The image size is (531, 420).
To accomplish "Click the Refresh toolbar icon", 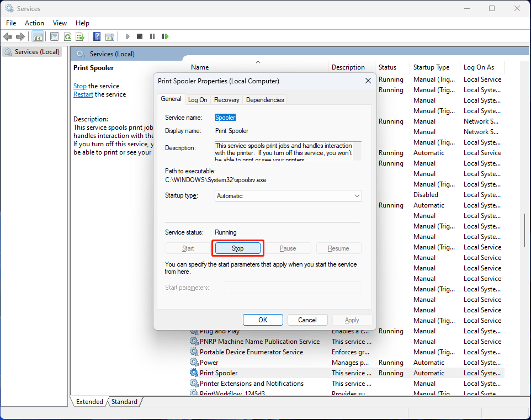I will click(67, 36).
